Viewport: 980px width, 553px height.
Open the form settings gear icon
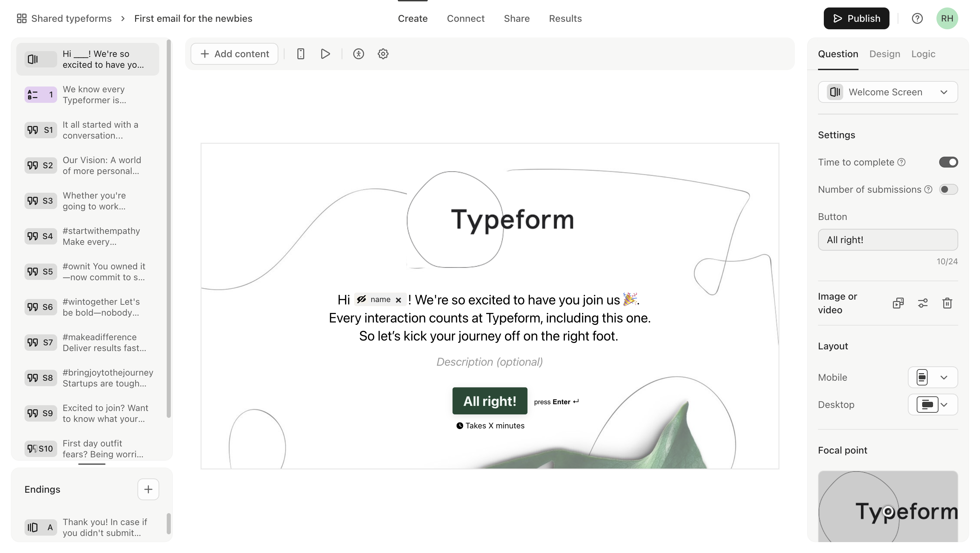coord(383,54)
